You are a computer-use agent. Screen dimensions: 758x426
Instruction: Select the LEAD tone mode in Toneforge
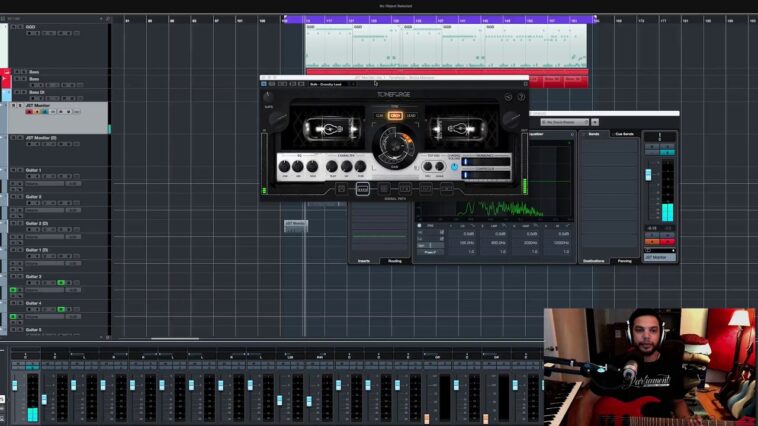pyautogui.click(x=411, y=116)
